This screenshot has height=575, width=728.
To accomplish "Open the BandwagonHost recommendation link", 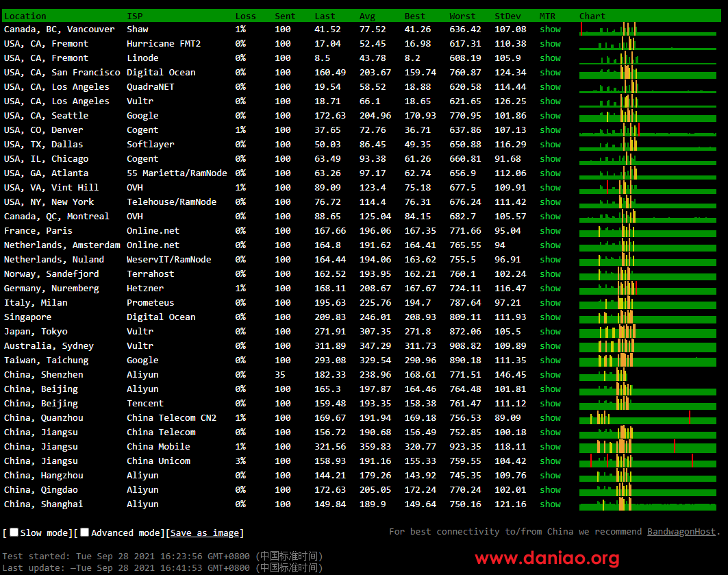I will coord(681,531).
